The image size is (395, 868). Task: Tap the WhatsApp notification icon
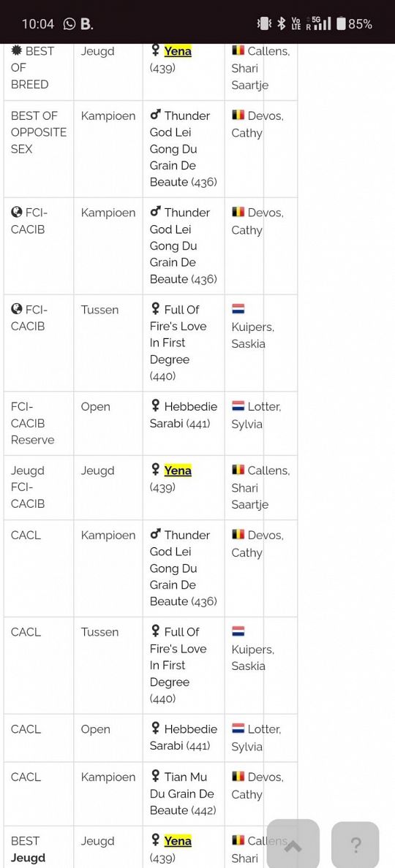point(69,24)
